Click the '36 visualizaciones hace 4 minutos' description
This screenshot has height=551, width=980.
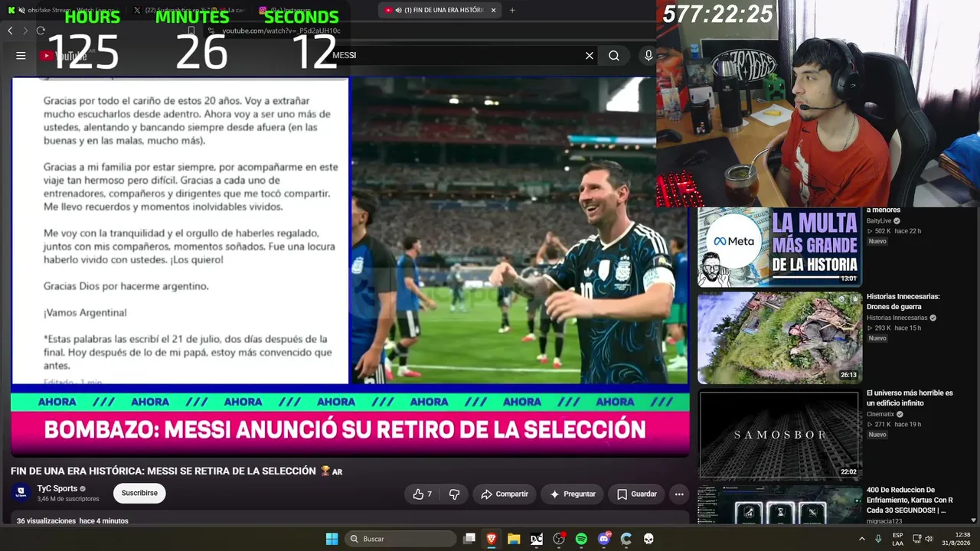point(73,521)
